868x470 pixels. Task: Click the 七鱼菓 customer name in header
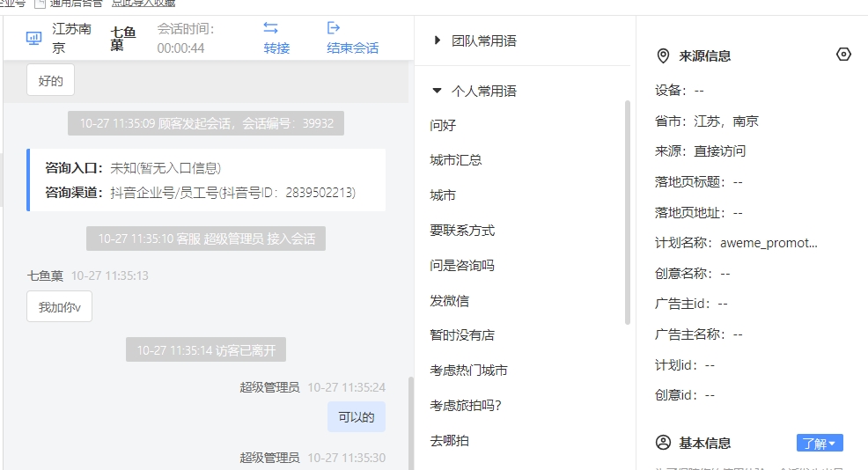point(123,38)
